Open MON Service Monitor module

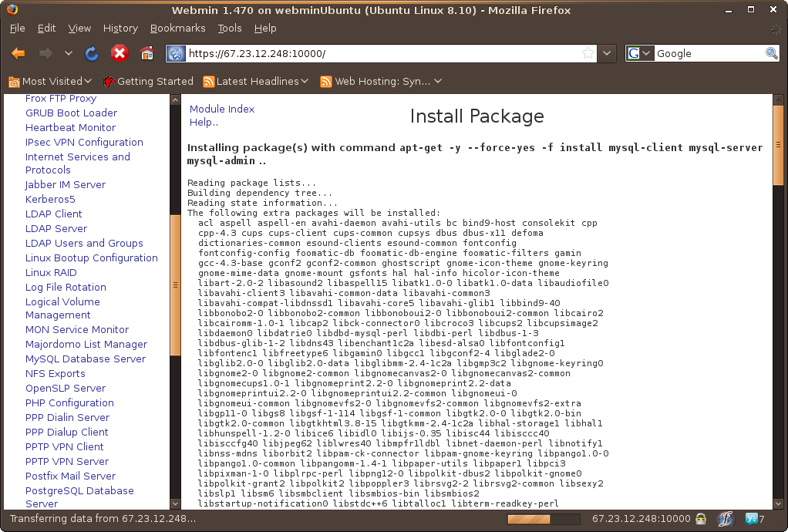point(77,329)
